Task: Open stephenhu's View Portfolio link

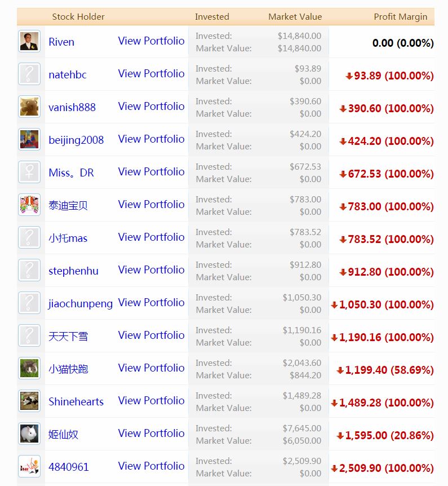Action: click(x=151, y=270)
